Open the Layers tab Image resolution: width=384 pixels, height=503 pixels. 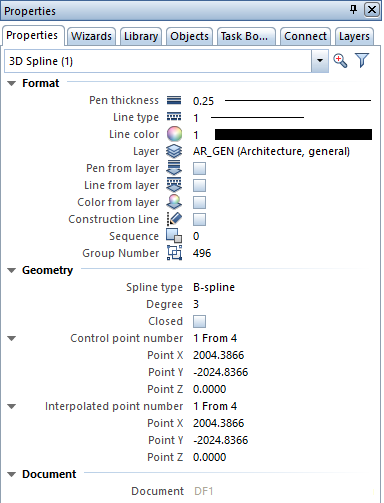coord(354,36)
